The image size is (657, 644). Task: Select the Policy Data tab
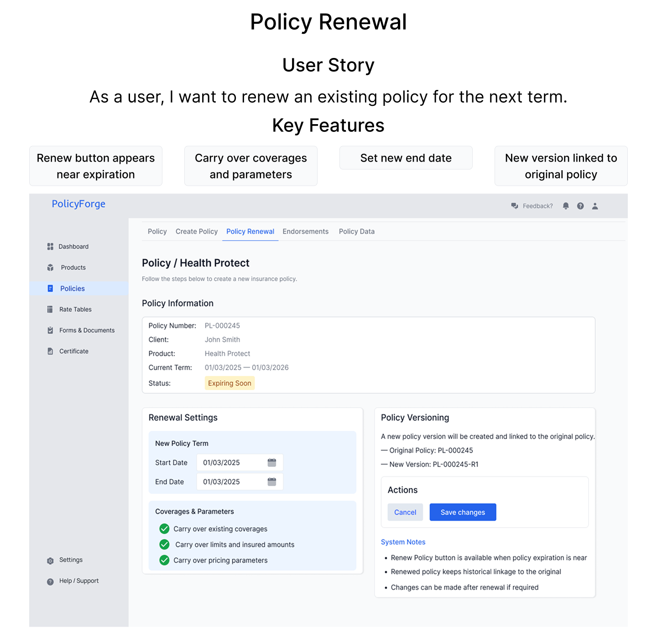point(356,231)
